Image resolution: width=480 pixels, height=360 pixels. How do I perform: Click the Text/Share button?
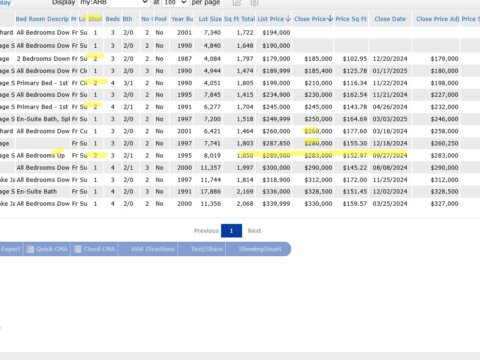coord(207,249)
